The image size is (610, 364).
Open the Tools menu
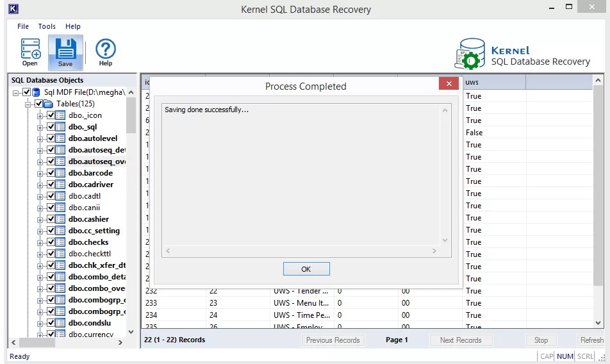coord(47,26)
